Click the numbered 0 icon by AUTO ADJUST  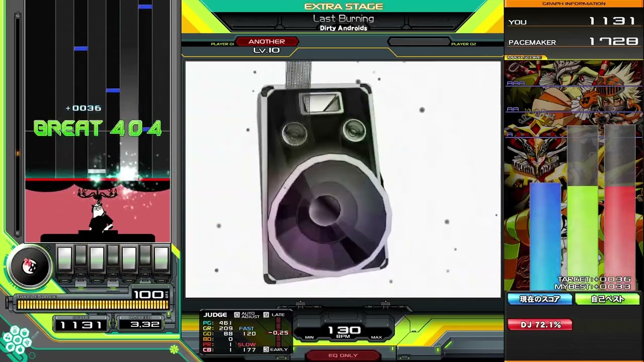(236, 315)
